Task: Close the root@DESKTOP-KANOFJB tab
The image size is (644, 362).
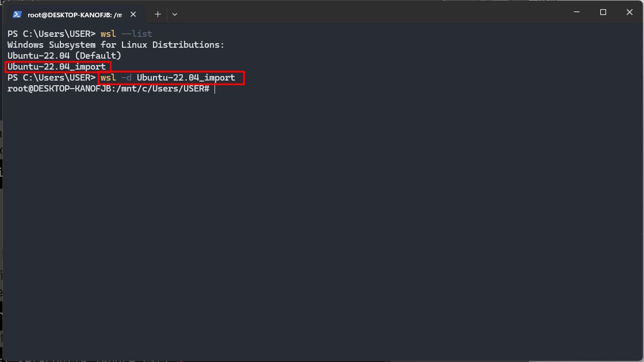Action: pyautogui.click(x=133, y=14)
